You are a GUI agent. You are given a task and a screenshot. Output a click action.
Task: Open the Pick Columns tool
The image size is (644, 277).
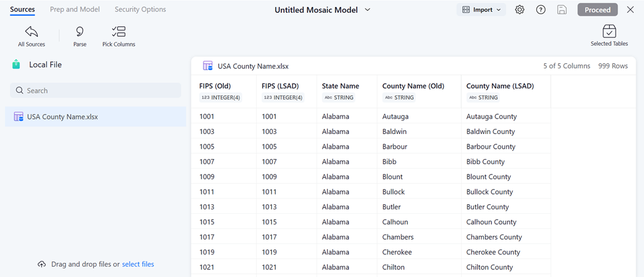point(118,32)
